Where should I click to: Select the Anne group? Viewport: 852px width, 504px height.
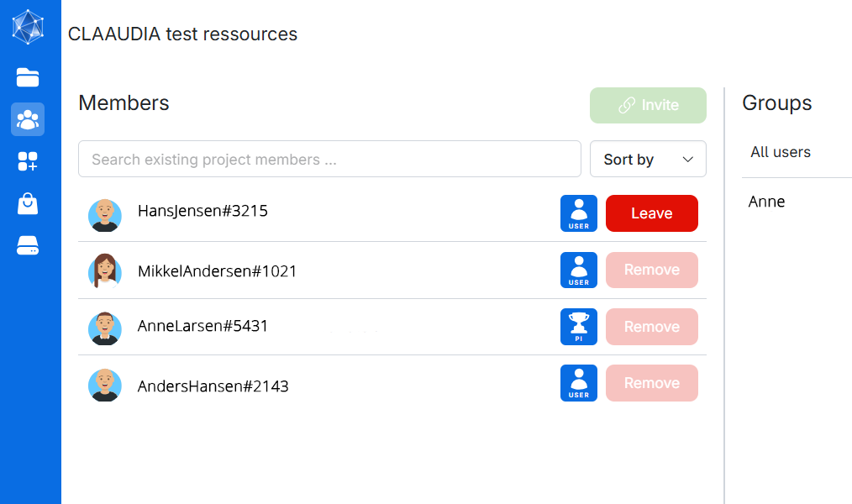point(767,202)
